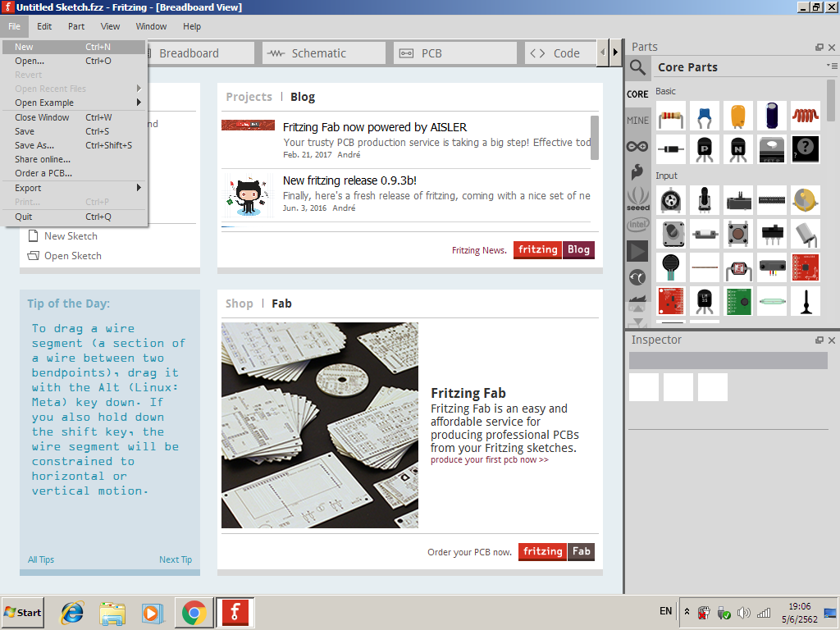Choose Close Window menu entry

point(74,117)
